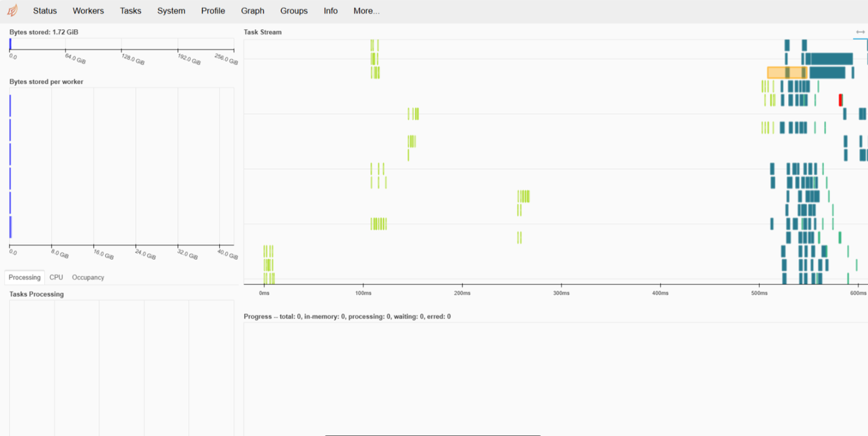Open the Groups page
This screenshot has height=436, width=868.
tap(294, 11)
